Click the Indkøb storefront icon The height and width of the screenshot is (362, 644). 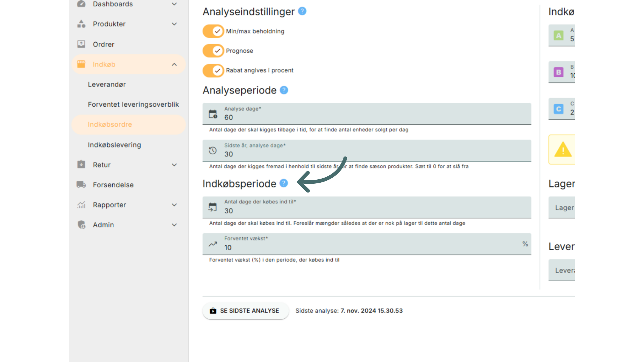(x=81, y=64)
